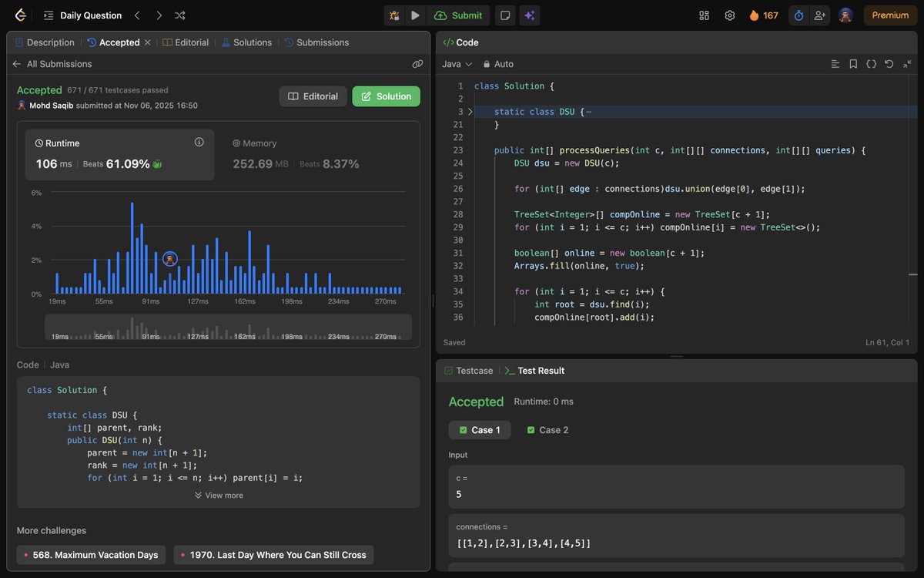Click the Premium button
924x578 pixels.
point(890,15)
